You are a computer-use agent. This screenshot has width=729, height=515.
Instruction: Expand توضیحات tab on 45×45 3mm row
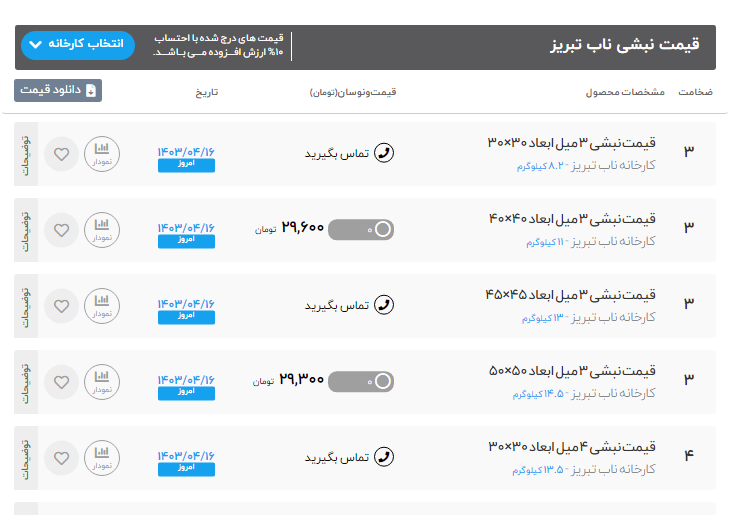pos(27,306)
